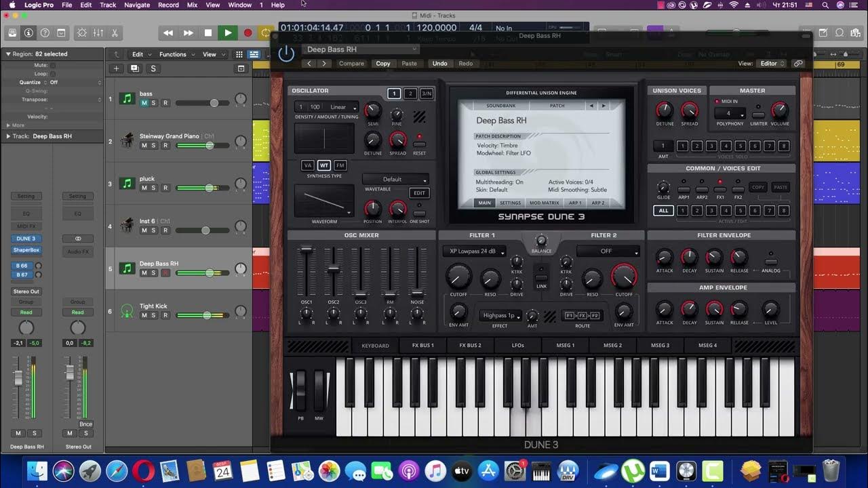Toggle the Inspector info icon
Viewport: 868px width, 488px height.
(x=28, y=33)
